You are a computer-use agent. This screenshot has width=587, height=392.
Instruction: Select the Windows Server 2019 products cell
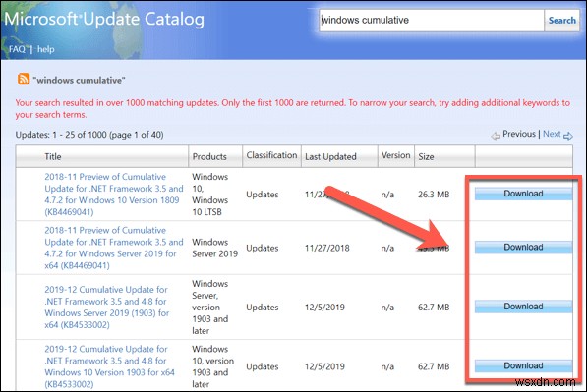coord(215,248)
